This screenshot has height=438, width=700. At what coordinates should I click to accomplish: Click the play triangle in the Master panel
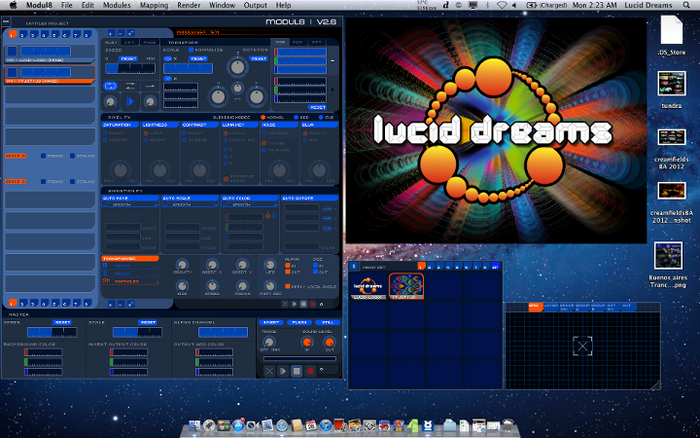click(283, 371)
